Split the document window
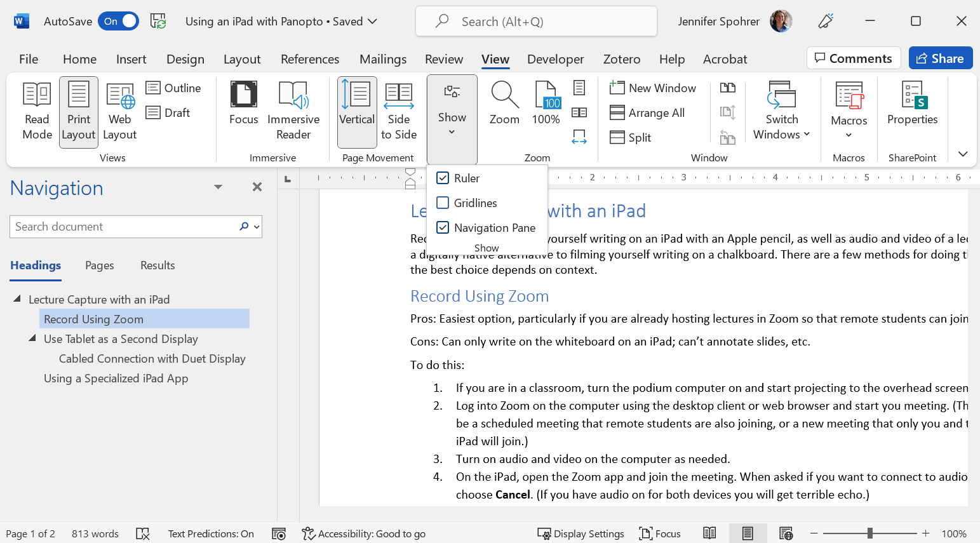This screenshot has width=980, height=543. (x=630, y=137)
